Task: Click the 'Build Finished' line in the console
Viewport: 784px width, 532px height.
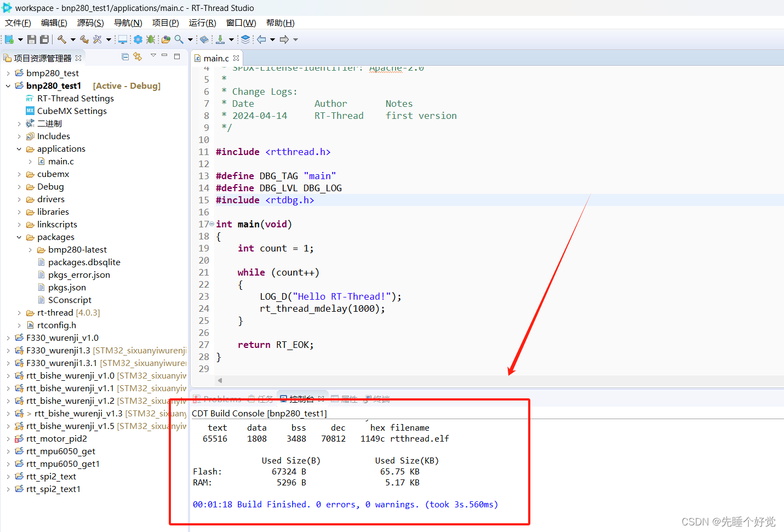Action: (345, 505)
